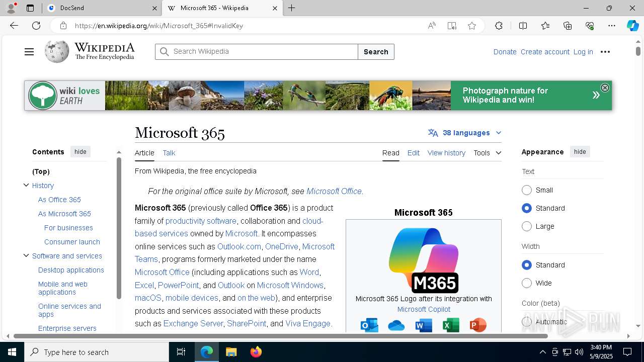This screenshot has height=362, width=644.
Task: Open the Copilot sidebar icon
Action: click(632, 26)
